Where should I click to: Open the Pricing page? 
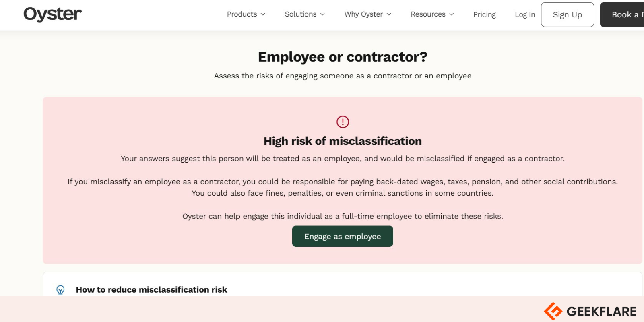[484, 14]
